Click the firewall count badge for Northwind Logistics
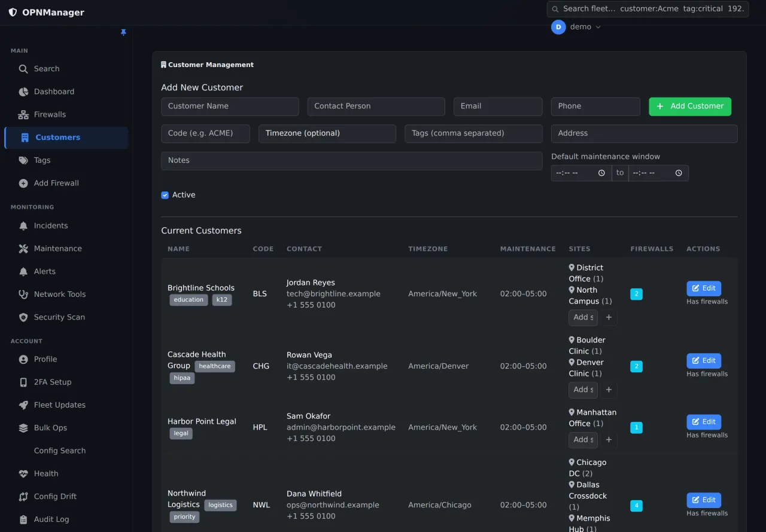 [636, 506]
